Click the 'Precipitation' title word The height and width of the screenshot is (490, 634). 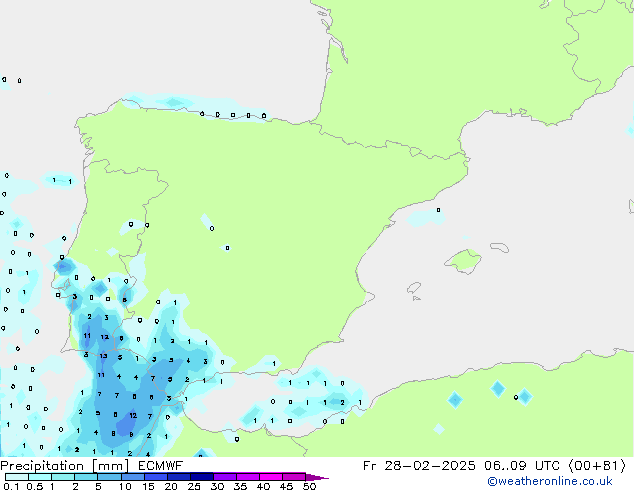pos(42,466)
